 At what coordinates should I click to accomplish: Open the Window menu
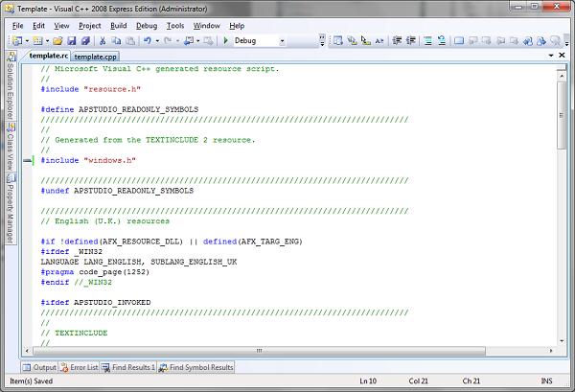coord(207,26)
